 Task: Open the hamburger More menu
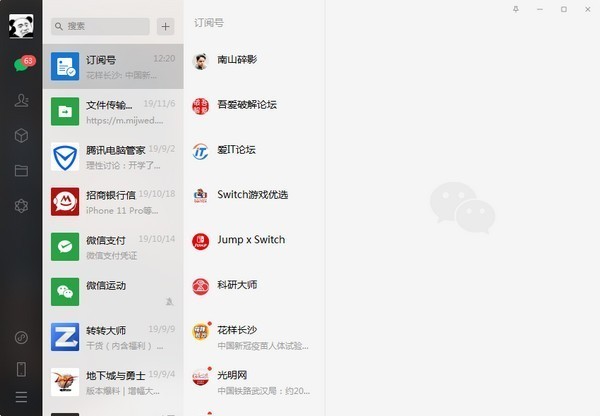(20, 397)
